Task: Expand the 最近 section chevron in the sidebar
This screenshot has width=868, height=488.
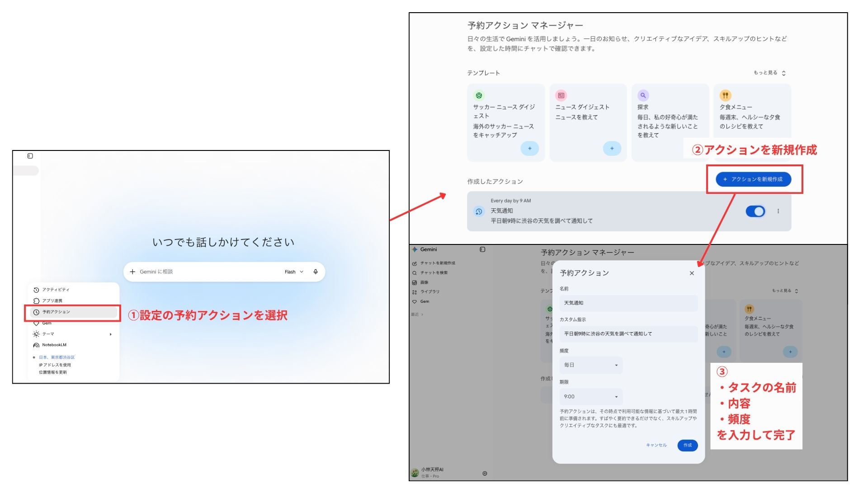Action: [422, 314]
